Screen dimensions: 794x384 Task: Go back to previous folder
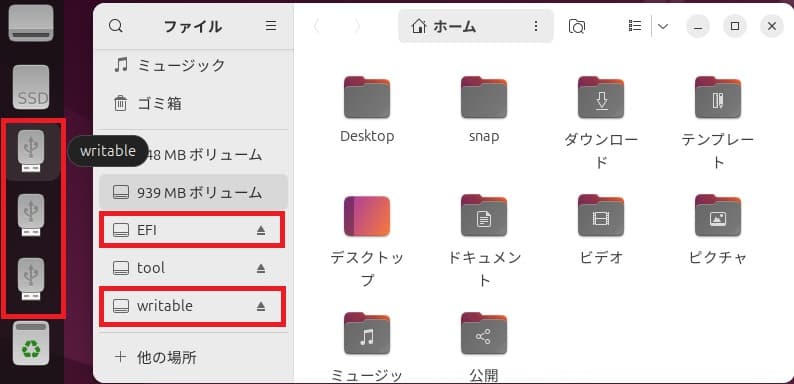tap(317, 26)
